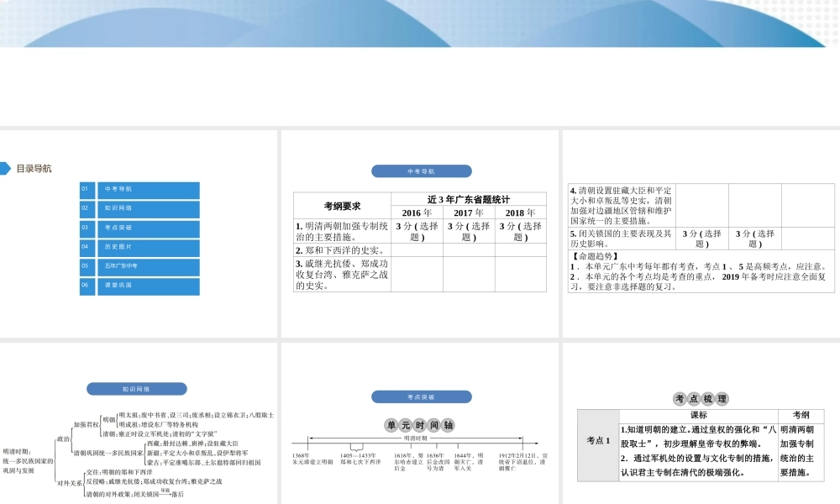840x504 pixels.
Task: Click the 考点突破 pill above the timeline
Action: coord(422,396)
